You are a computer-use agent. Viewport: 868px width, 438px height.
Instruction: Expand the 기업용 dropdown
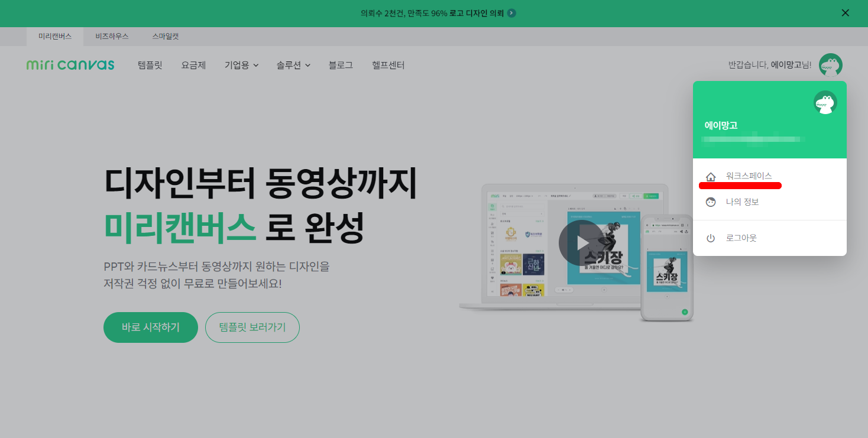[x=241, y=65]
